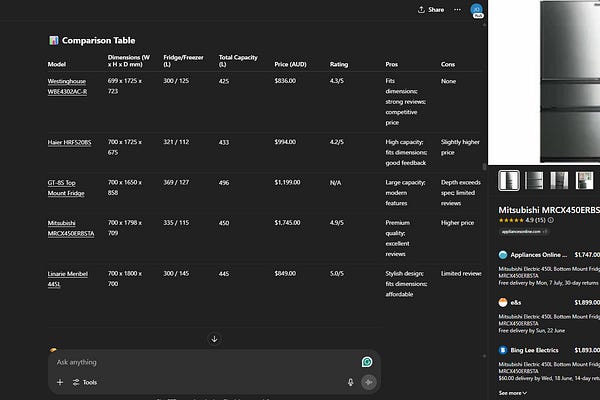Open the Haier HRF520BS link

click(69, 142)
